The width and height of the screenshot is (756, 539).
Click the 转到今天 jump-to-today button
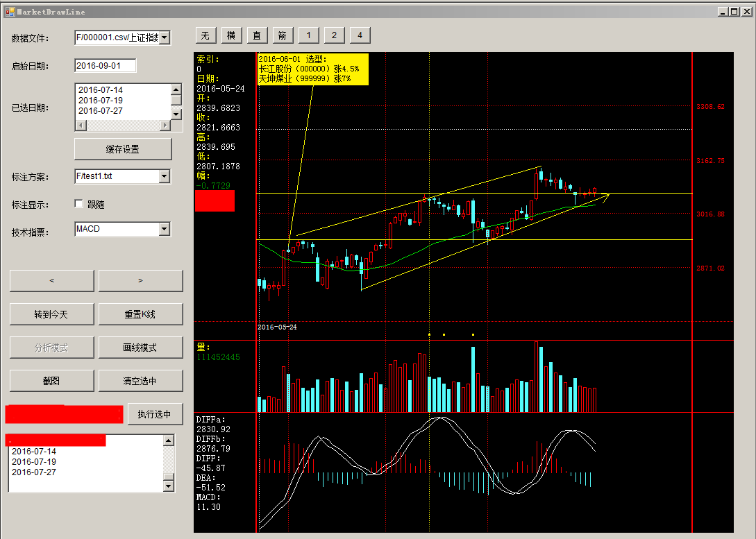tap(52, 314)
